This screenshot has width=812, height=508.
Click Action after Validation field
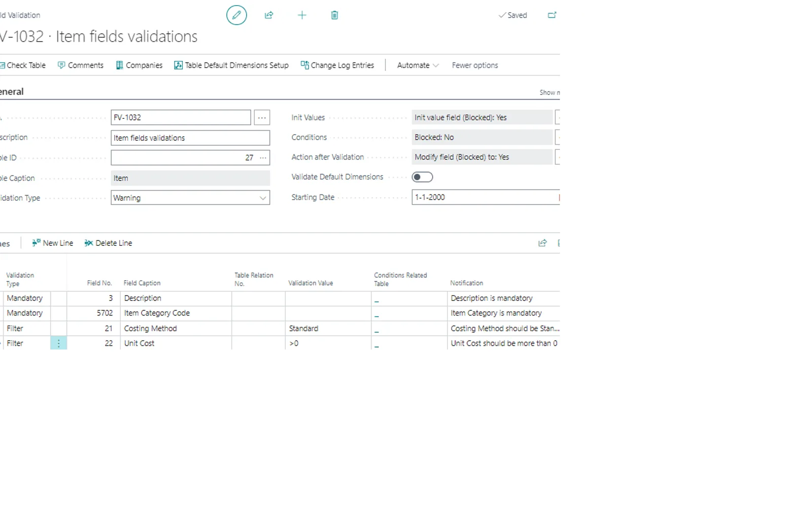[x=482, y=157]
